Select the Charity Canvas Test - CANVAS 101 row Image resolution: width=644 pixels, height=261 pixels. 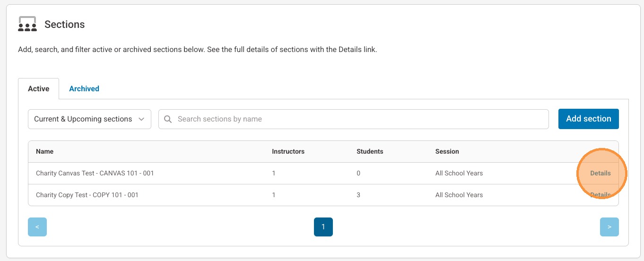[95, 173]
